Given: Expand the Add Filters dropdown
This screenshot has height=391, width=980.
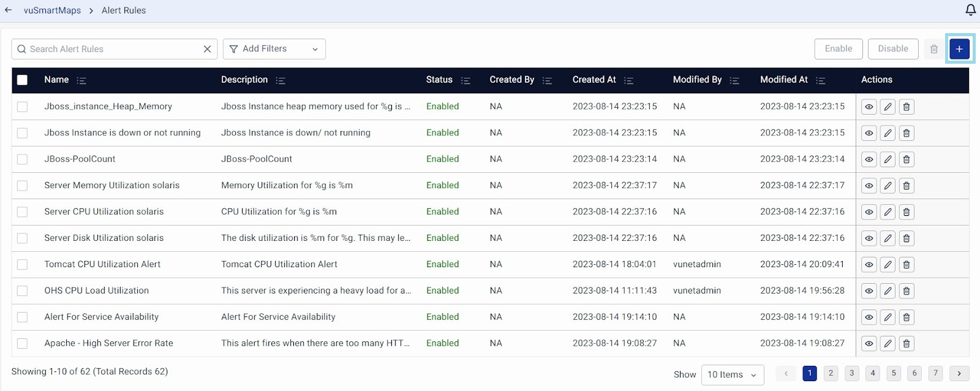Looking at the screenshot, I should click(274, 49).
